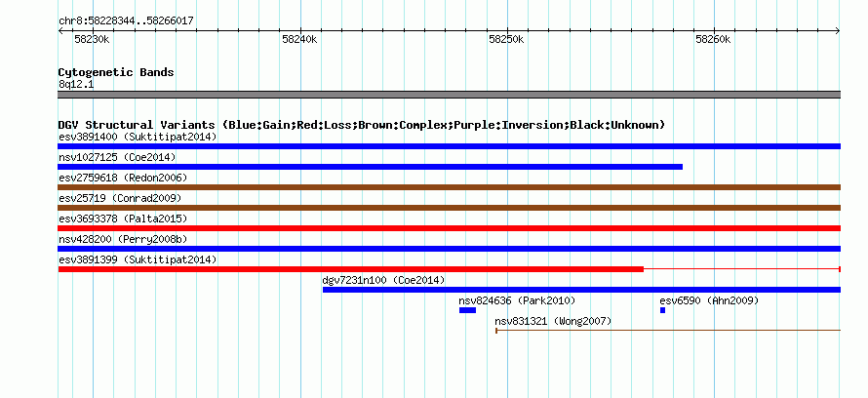This screenshot has width=868, height=398.
Task: Click the 58230k ruler tick label
Action: 92,39
